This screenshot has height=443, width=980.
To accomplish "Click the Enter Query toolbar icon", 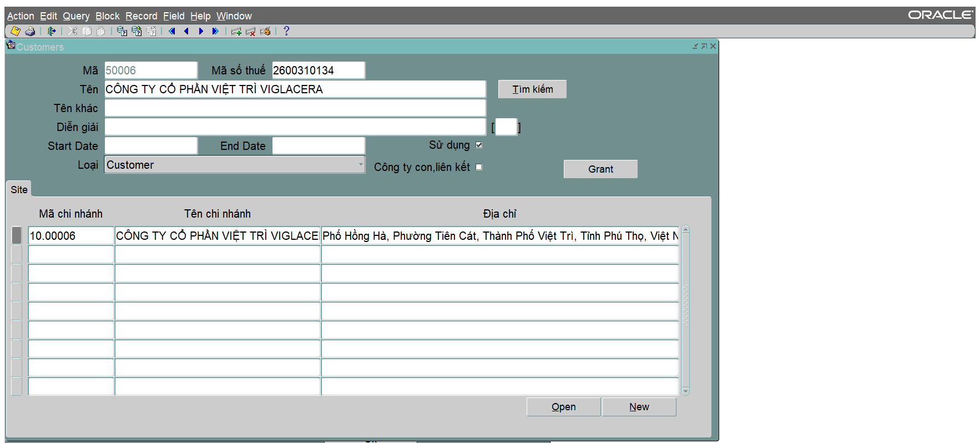I will pyautogui.click(x=122, y=31).
